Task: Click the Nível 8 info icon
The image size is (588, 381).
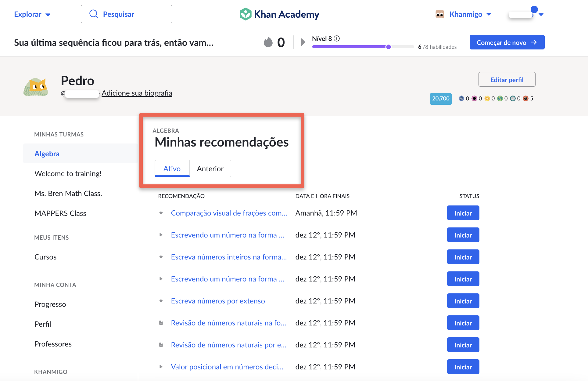Action: point(337,38)
